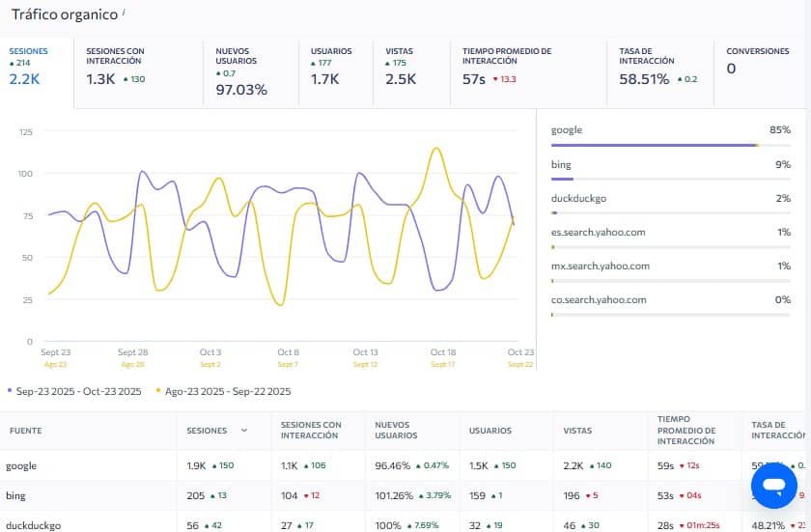The image size is (811, 532).
Task: Select the bing row in table
Action: tap(17, 495)
